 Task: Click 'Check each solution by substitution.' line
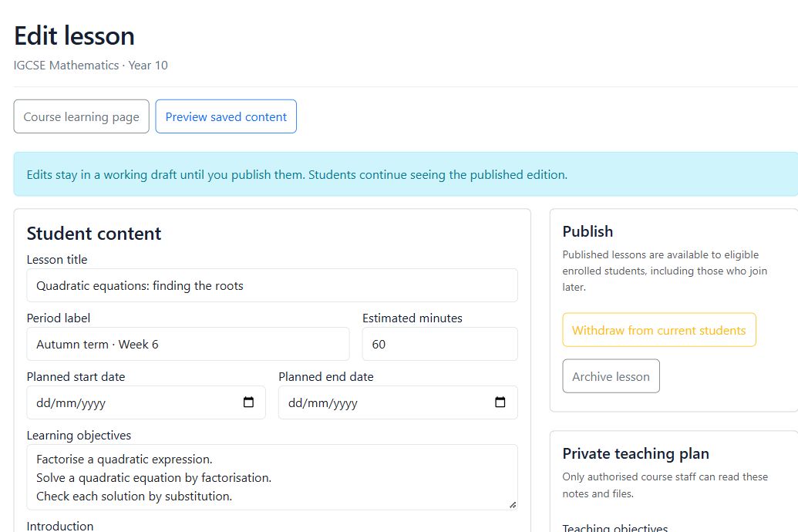coord(134,496)
